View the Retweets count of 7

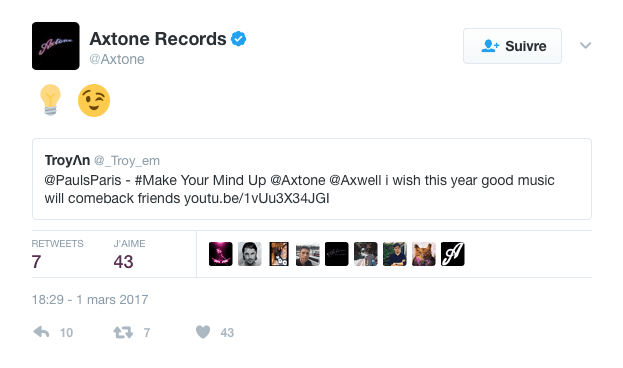point(36,262)
